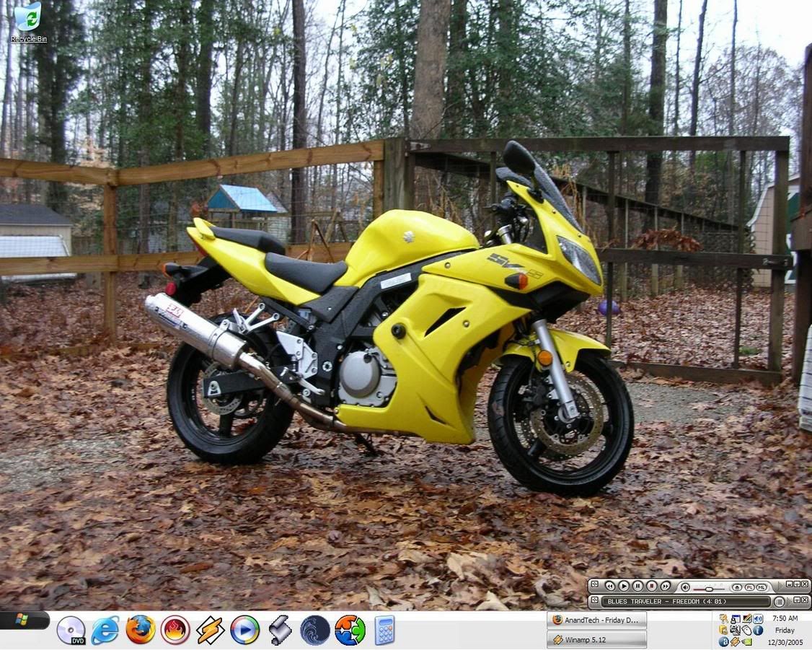
Task: Launch Mozilla Firefox from quick launch
Action: tap(141, 630)
